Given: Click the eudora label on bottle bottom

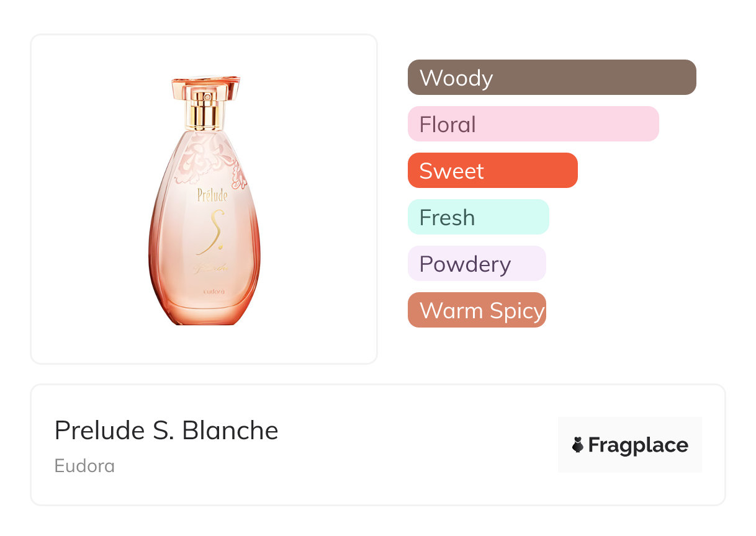Looking at the screenshot, I should 213,290.
